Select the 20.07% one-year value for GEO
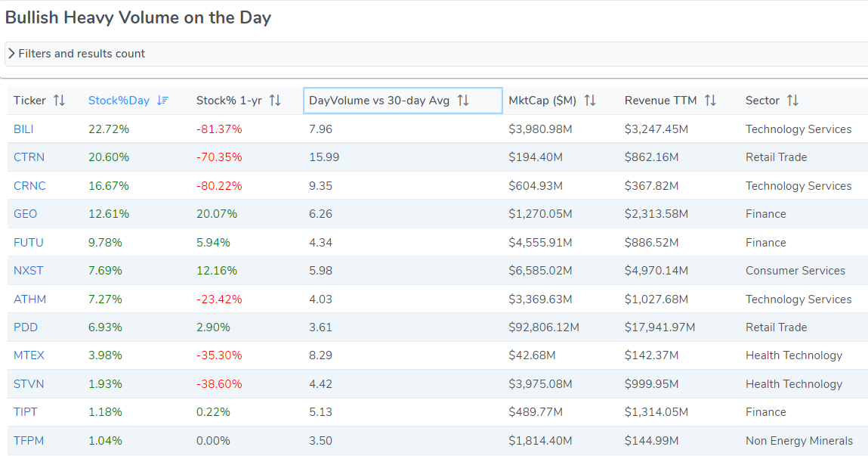 pos(217,214)
